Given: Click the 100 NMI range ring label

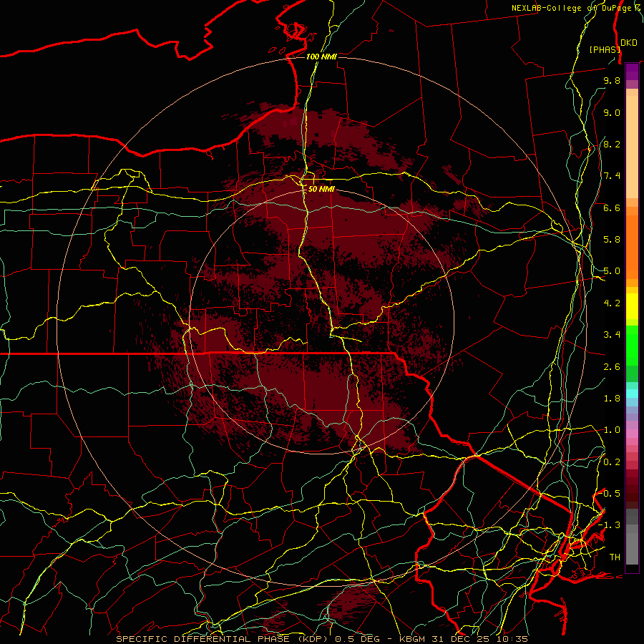Looking at the screenshot, I should tap(321, 57).
